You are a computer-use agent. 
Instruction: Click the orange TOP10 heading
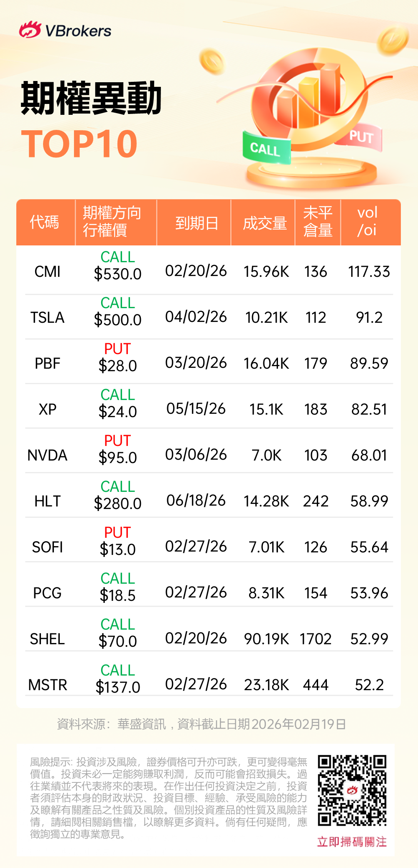pyautogui.click(x=79, y=144)
